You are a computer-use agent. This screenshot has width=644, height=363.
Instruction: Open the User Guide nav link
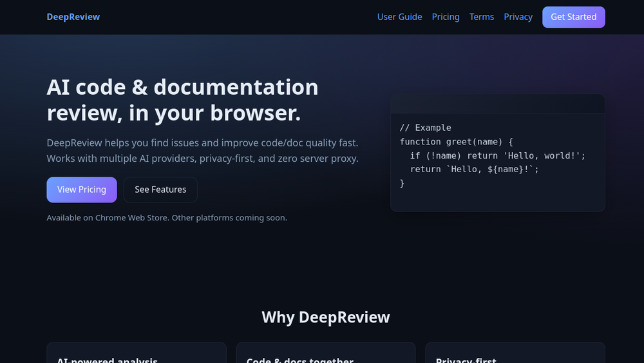pos(400,17)
